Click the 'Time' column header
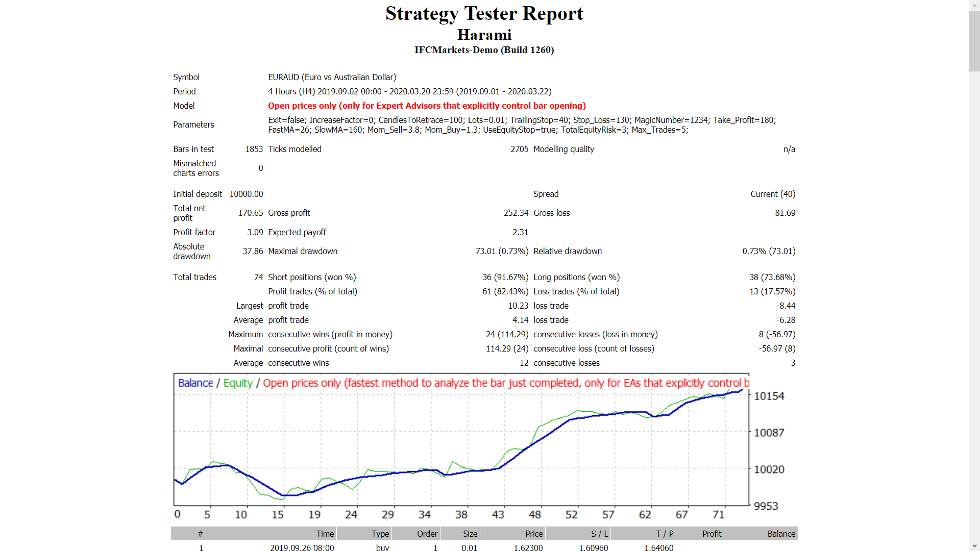 coord(325,534)
